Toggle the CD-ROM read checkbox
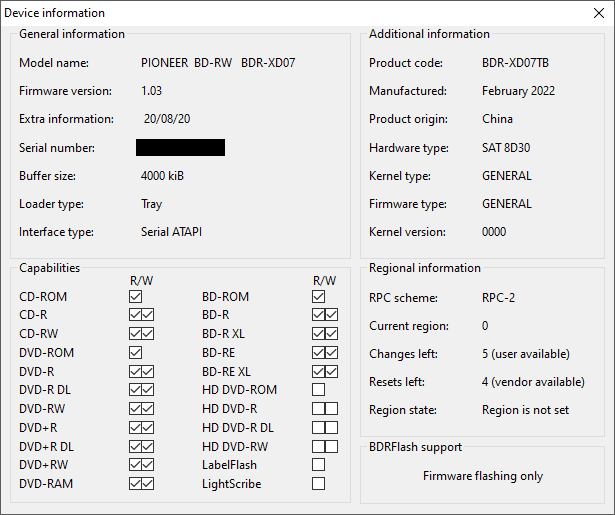The image size is (615, 515). [x=135, y=297]
